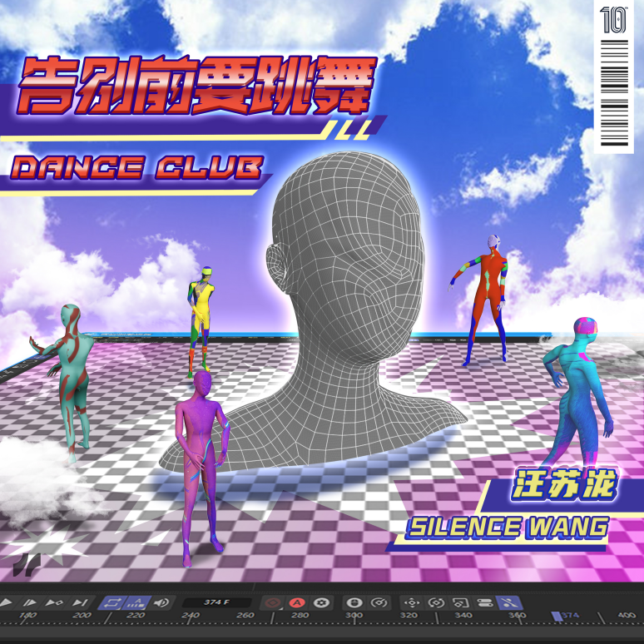Viewport: 644px width, 644px height.
Task: Enable the scale keyframe icon
Action: [x=460, y=603]
